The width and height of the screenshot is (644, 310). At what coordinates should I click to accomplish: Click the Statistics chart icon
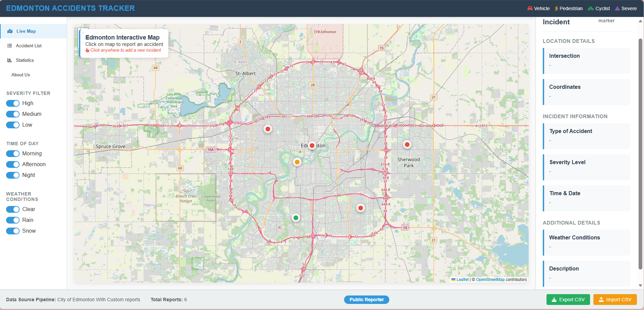pyautogui.click(x=10, y=60)
